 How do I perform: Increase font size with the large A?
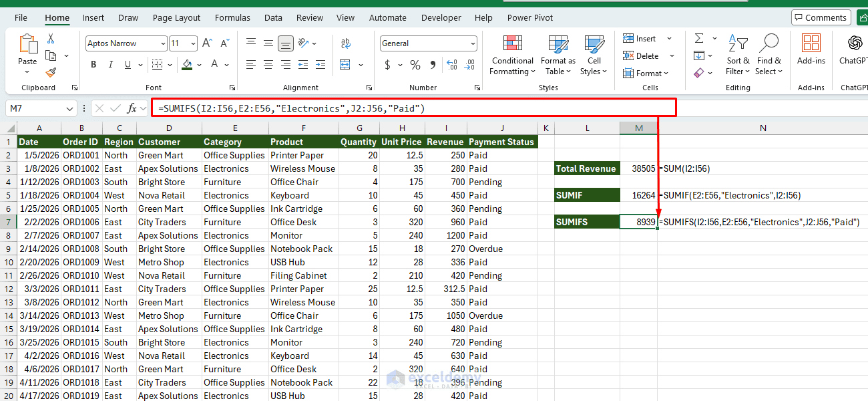(x=207, y=43)
